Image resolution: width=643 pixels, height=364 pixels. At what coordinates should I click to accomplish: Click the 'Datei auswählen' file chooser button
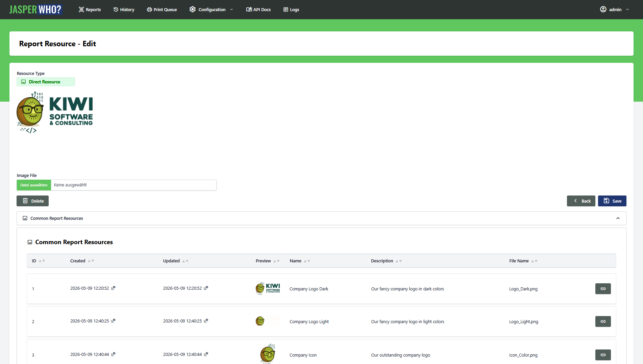pos(34,185)
